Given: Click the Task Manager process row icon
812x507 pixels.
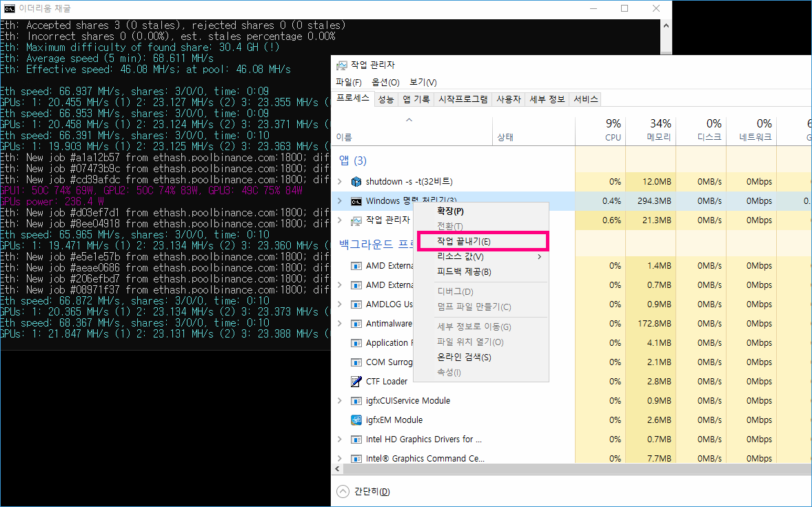Looking at the screenshot, I should click(x=356, y=220).
